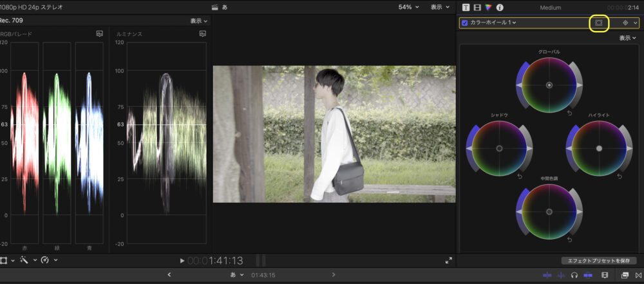Click the ハイライト color wheel center puck
Screen dimensions: 644x284
tap(599, 148)
